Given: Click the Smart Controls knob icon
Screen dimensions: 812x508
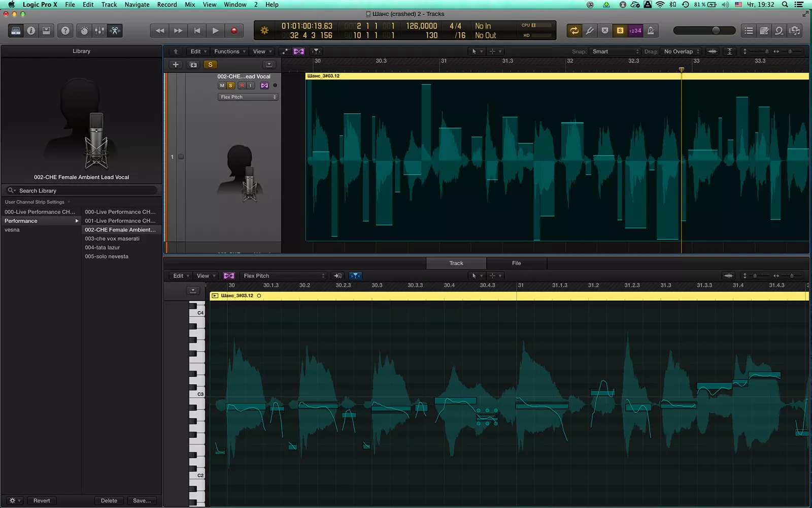Looking at the screenshot, I should (84, 30).
